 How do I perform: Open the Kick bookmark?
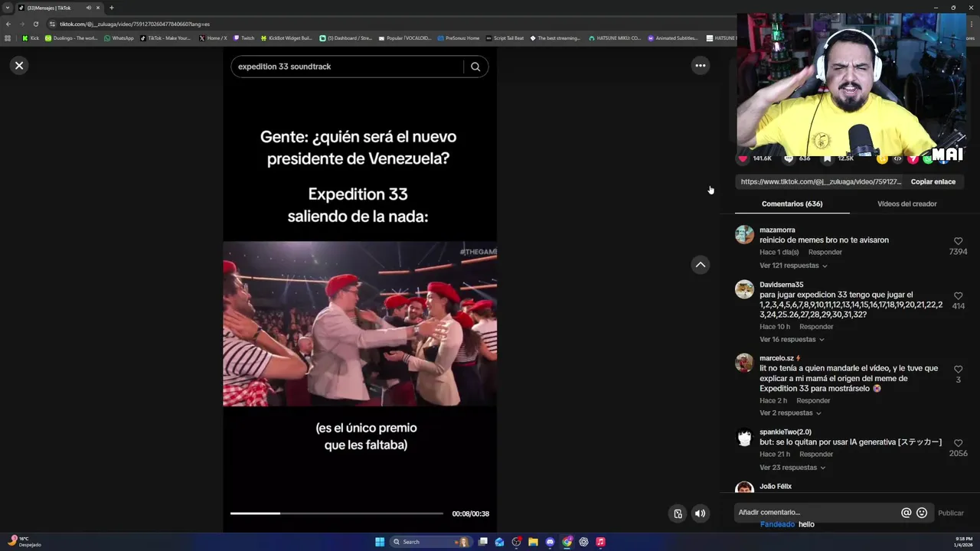(31, 37)
